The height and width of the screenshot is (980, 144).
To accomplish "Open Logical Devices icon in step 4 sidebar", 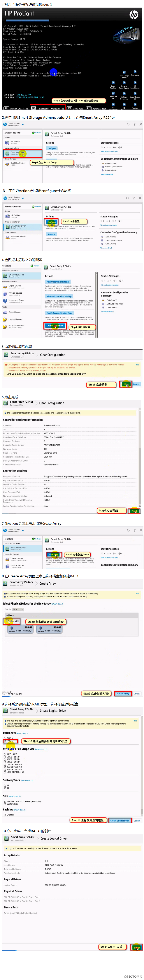I will (x=5, y=287).
